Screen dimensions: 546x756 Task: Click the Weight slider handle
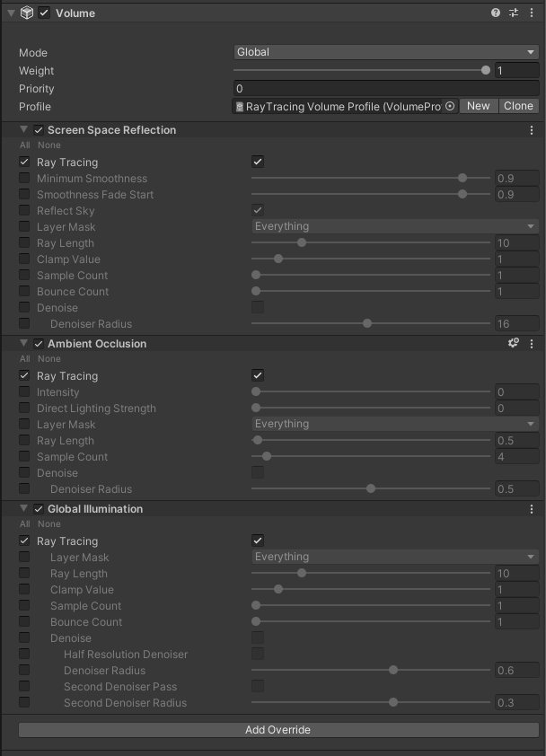coord(486,70)
